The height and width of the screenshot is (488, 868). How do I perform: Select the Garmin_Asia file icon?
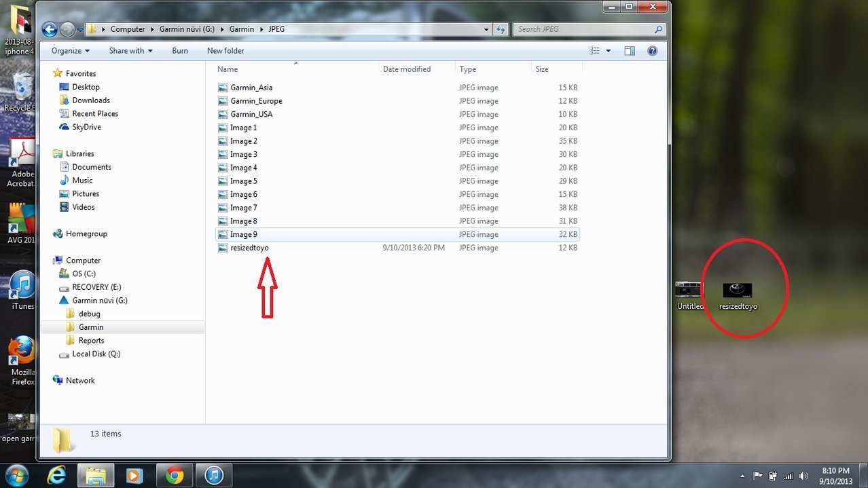coord(223,88)
